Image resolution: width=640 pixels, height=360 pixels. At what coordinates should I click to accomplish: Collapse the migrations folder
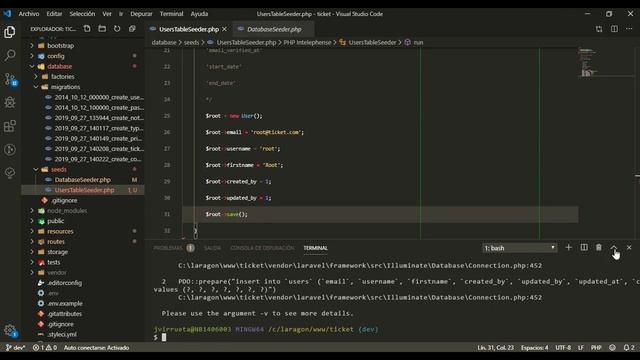coord(65,87)
